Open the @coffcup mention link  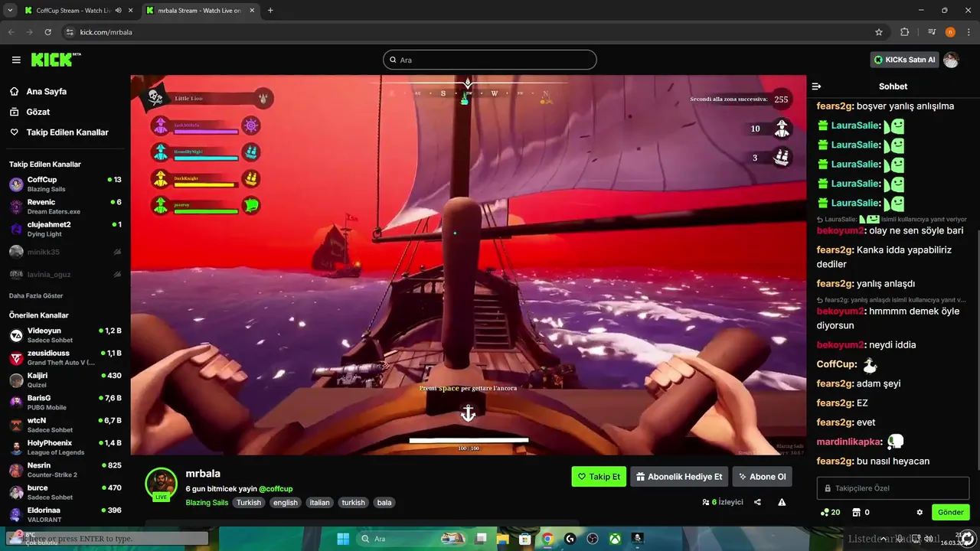276,489
